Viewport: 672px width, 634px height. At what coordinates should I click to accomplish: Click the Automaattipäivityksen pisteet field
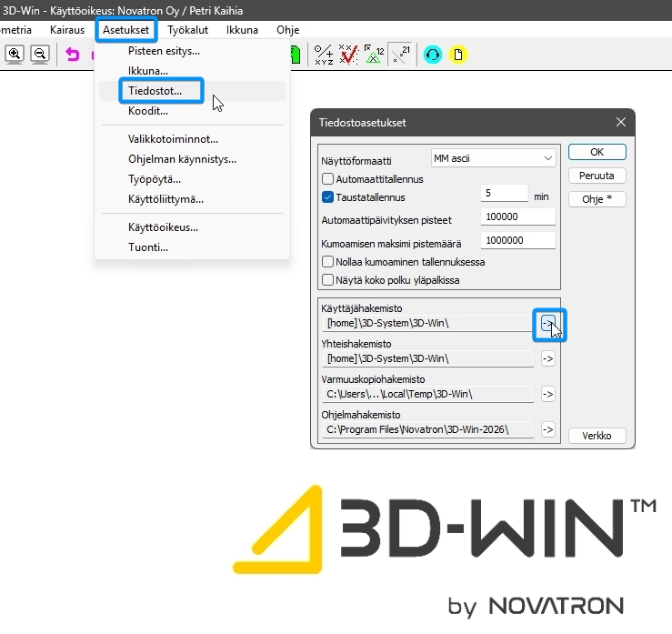518,216
